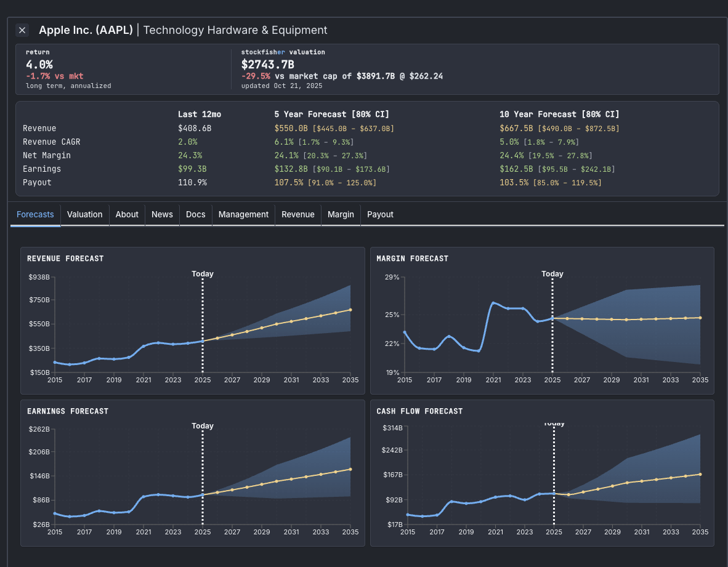728x567 pixels.
Task: Switch to the Valuation tab
Action: (84, 214)
